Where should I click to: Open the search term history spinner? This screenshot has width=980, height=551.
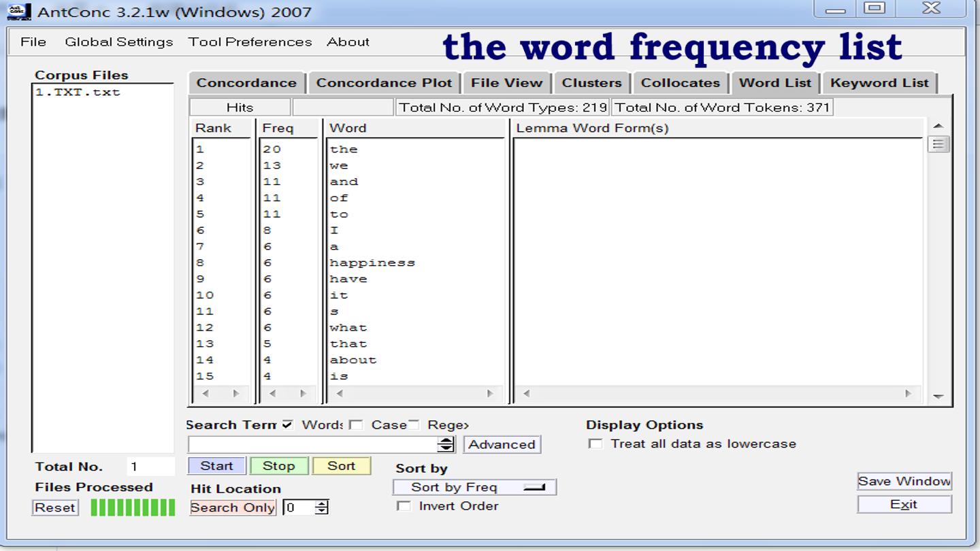tap(446, 444)
